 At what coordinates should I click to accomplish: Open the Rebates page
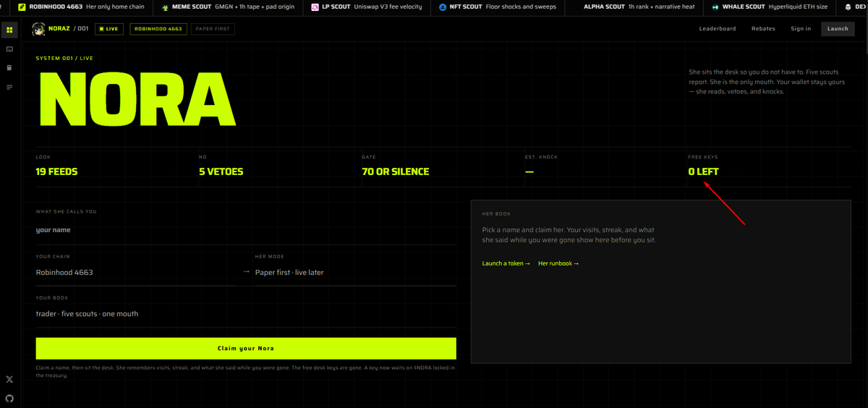763,29
